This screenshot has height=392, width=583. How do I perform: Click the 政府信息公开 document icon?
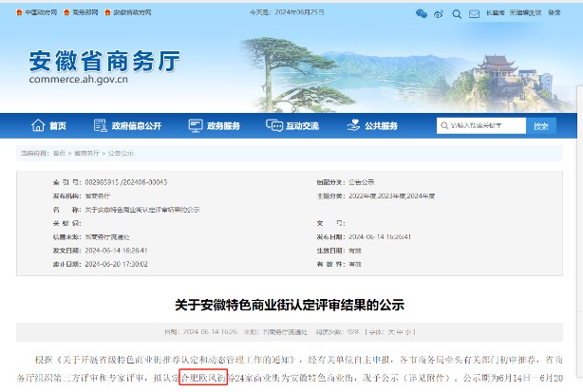pyautogui.click(x=100, y=126)
